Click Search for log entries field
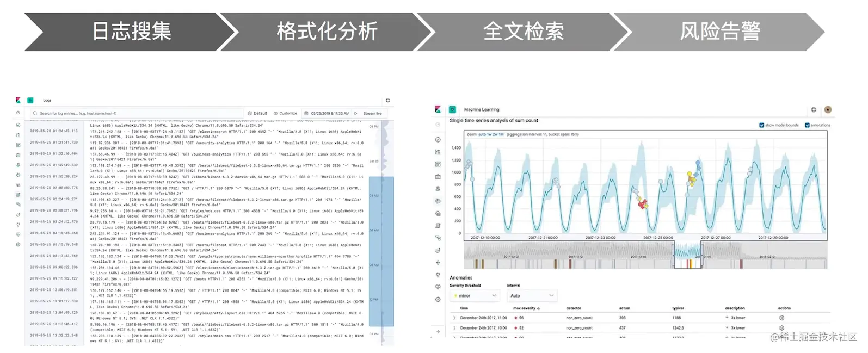868x353 pixels. coord(136,113)
